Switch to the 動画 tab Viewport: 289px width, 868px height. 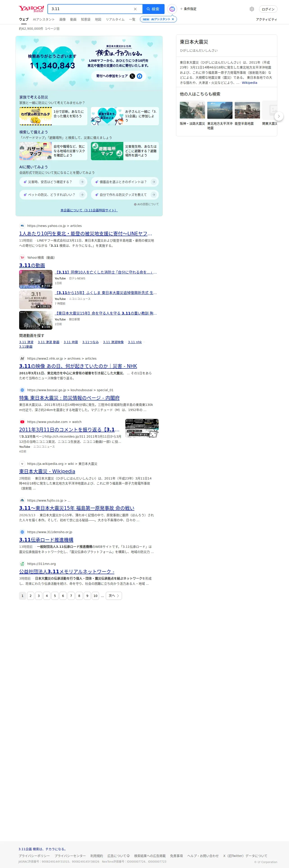point(73,20)
